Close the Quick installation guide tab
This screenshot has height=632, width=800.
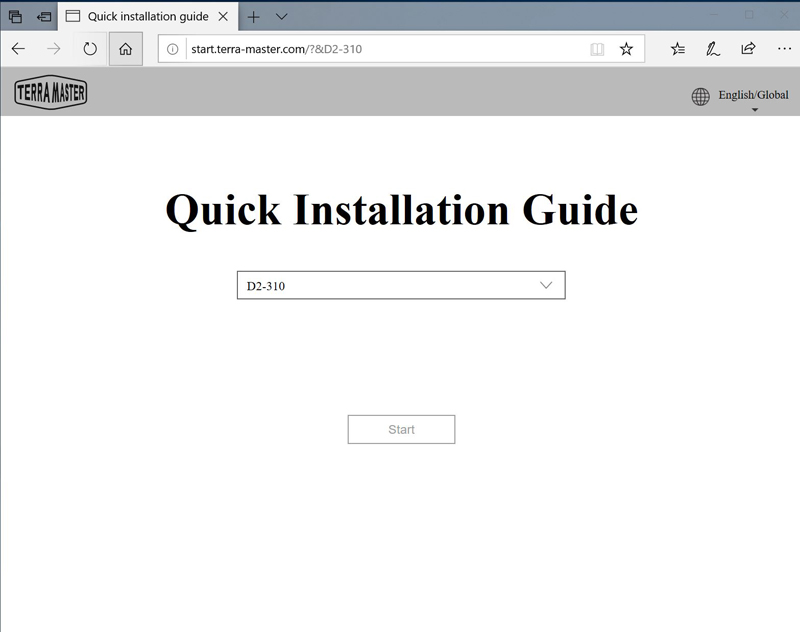pyautogui.click(x=223, y=17)
